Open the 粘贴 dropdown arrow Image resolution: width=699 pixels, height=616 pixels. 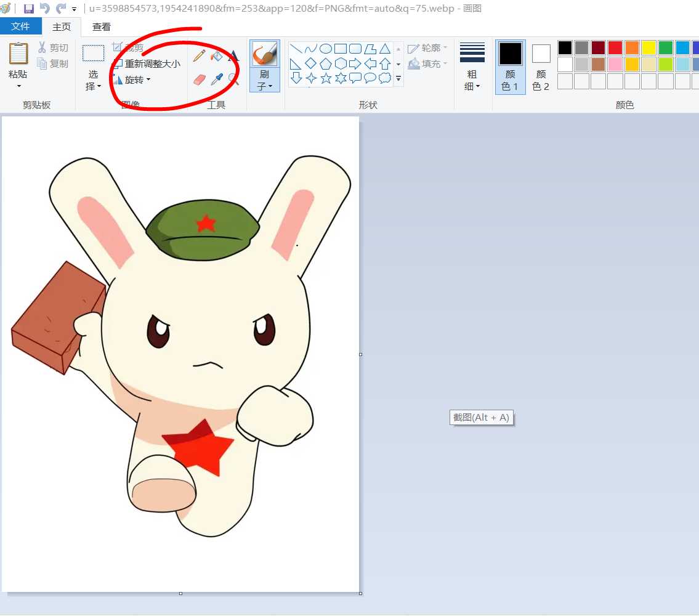click(18, 86)
